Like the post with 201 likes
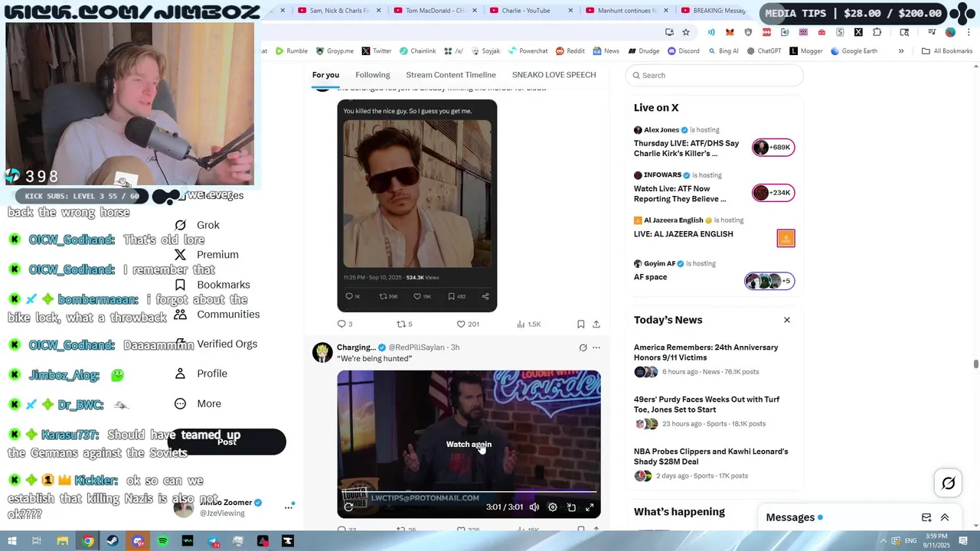Screen dimensions: 980x551 (467, 324)
